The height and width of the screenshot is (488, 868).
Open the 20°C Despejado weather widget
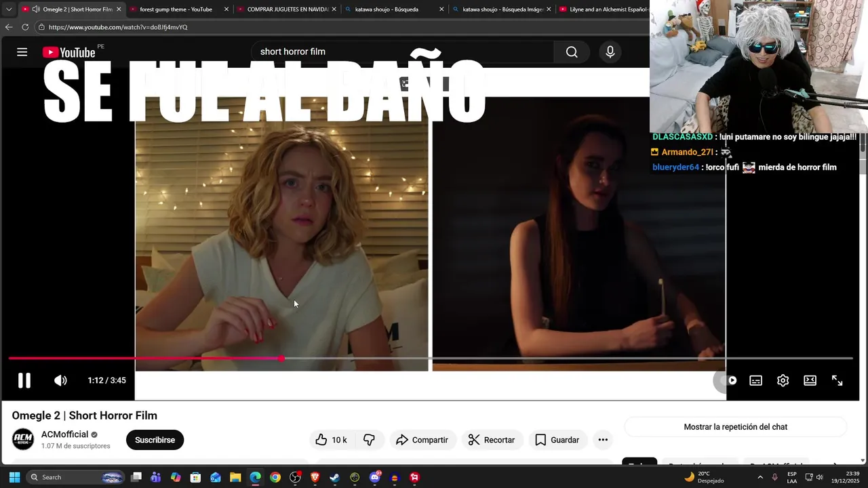[x=704, y=477]
